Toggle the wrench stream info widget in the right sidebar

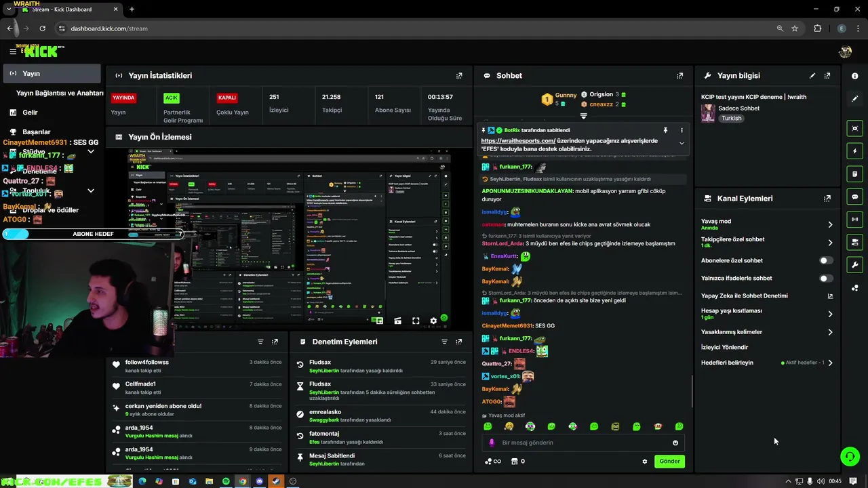coord(855,264)
